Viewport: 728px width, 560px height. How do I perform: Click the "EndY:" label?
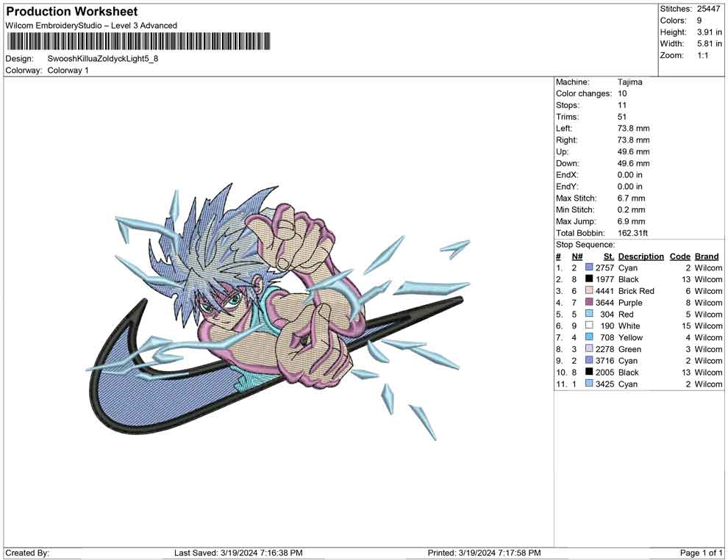(567, 187)
